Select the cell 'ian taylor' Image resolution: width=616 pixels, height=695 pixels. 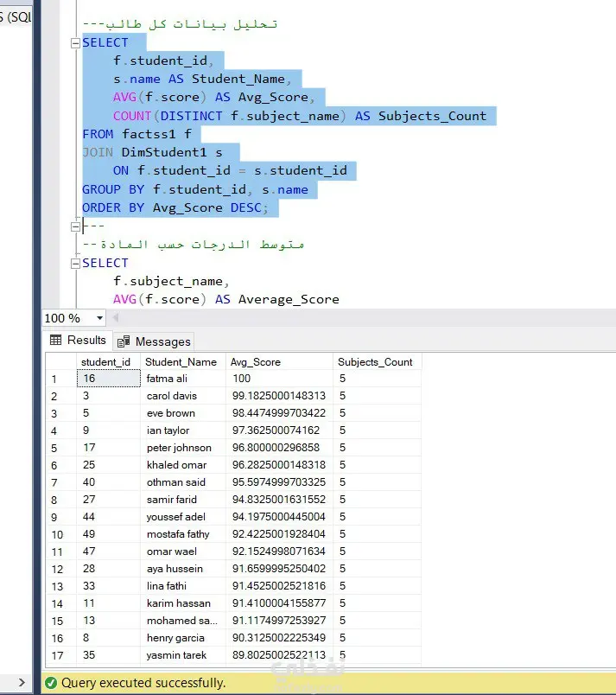(x=183, y=430)
